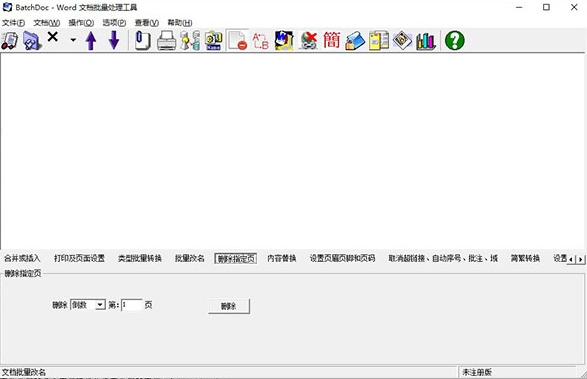Switch to the 批量改名 tab
This screenshot has height=379, width=587.
tap(190, 258)
